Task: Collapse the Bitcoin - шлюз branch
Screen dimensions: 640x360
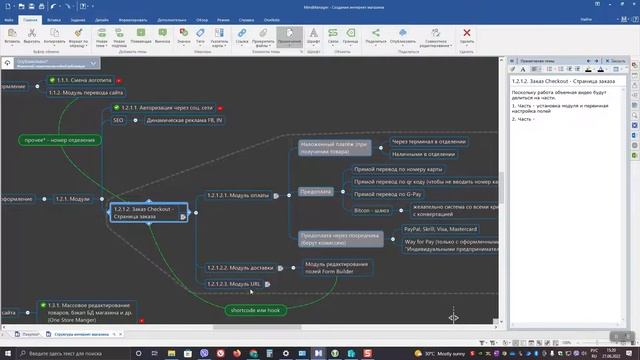Action: coord(401,210)
